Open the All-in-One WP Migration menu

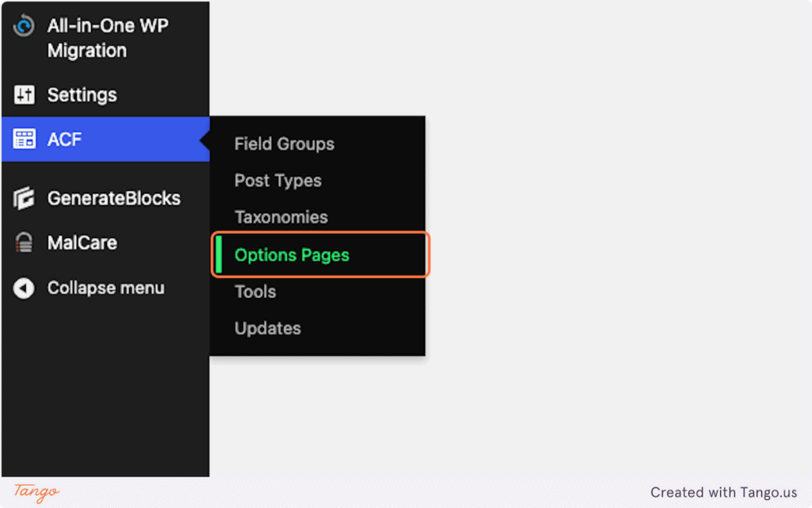107,38
